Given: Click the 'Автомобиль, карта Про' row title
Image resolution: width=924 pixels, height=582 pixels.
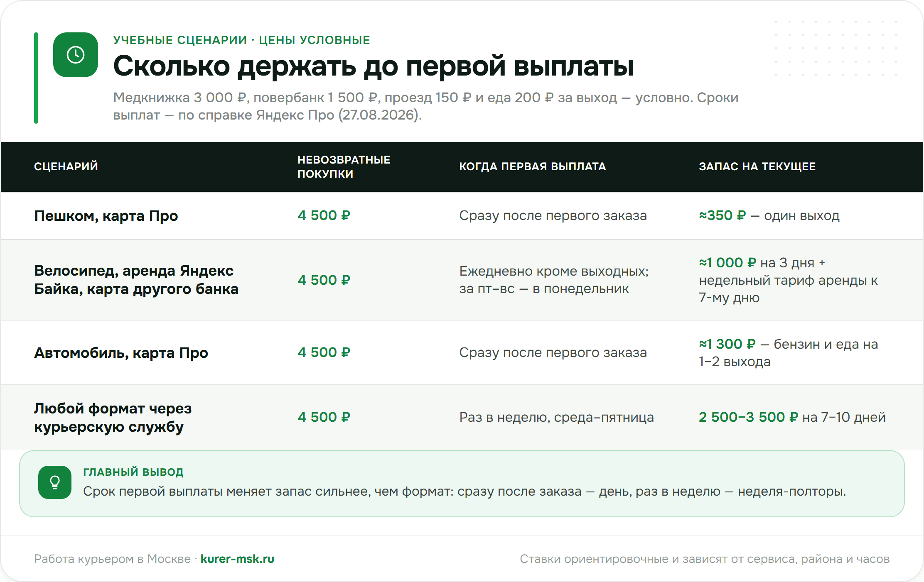Looking at the screenshot, I should (121, 353).
